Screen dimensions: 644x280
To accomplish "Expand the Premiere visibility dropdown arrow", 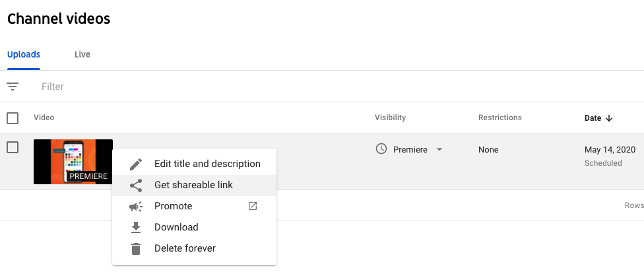I will pyautogui.click(x=439, y=150).
